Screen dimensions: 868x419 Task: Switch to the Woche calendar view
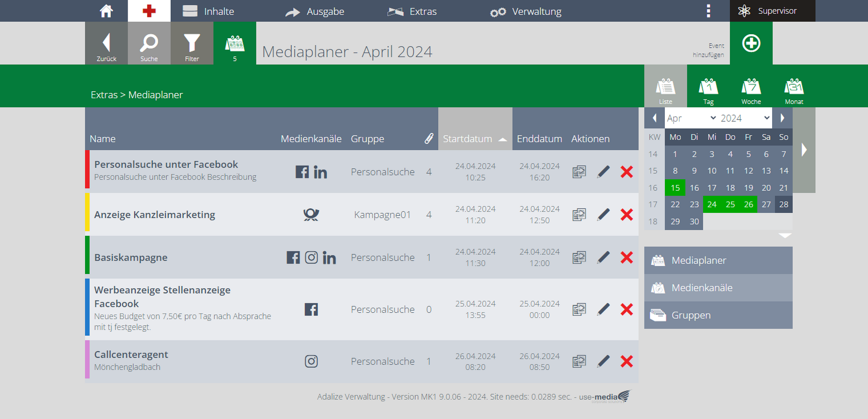point(751,91)
